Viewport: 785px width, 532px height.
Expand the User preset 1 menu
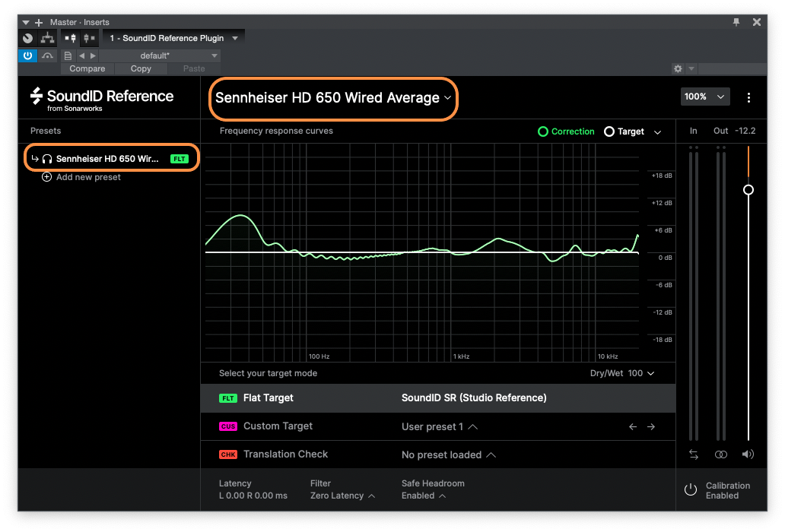[x=440, y=427]
